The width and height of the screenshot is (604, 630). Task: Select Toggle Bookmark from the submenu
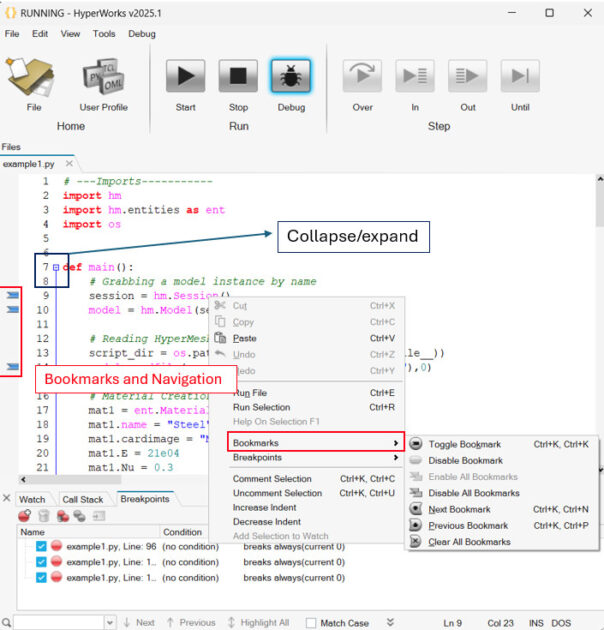[466, 444]
